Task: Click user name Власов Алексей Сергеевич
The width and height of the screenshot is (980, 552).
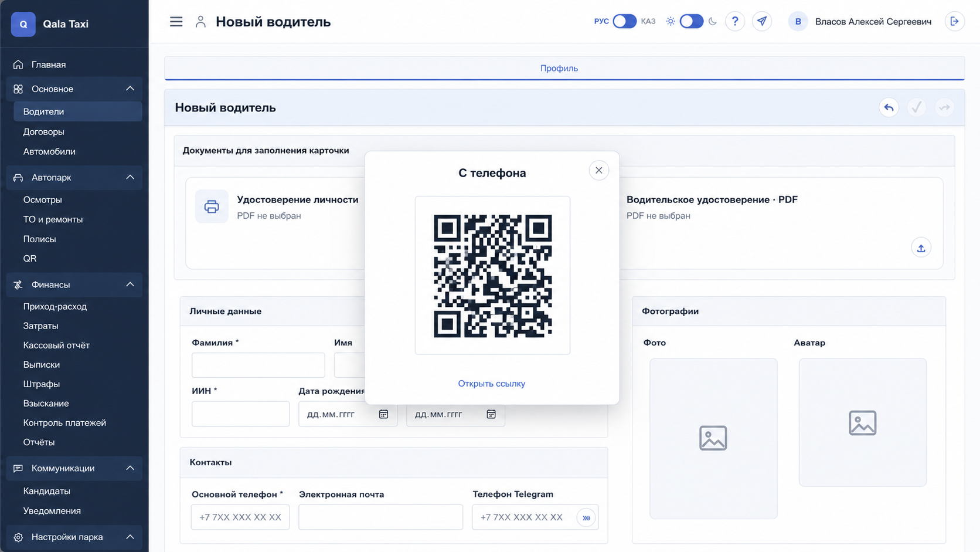Action: pyautogui.click(x=873, y=22)
